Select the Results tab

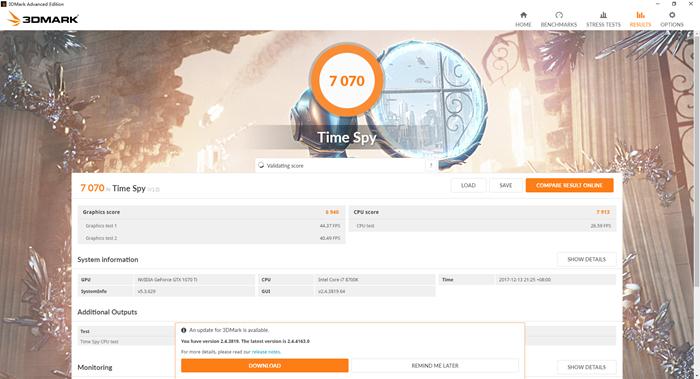(640, 20)
